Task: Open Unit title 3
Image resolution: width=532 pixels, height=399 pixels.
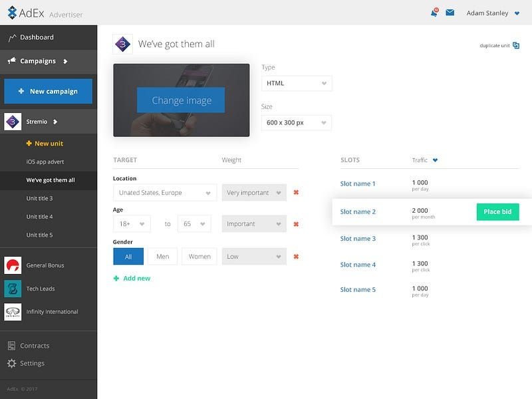Action: tap(39, 198)
